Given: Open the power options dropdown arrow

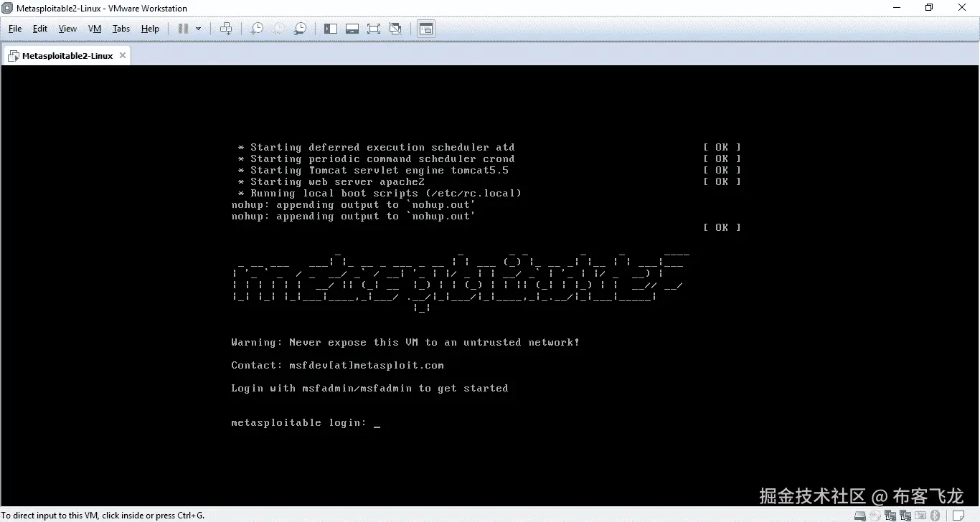Looking at the screenshot, I should [x=199, y=29].
